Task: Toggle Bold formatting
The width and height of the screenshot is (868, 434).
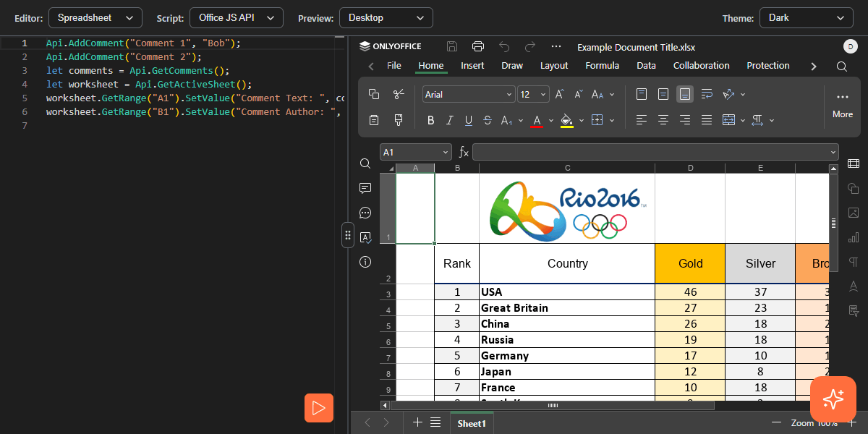Action: click(x=431, y=120)
